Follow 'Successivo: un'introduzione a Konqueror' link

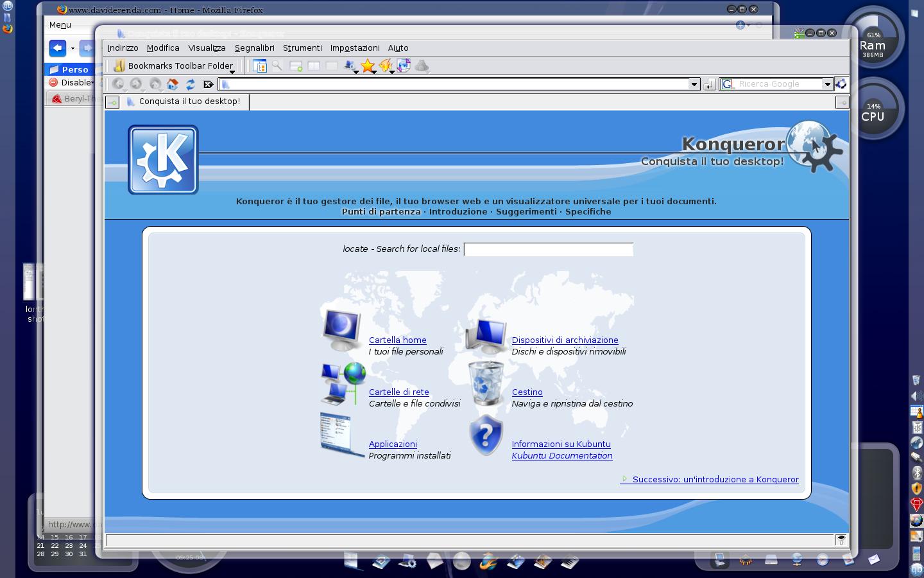click(710, 480)
